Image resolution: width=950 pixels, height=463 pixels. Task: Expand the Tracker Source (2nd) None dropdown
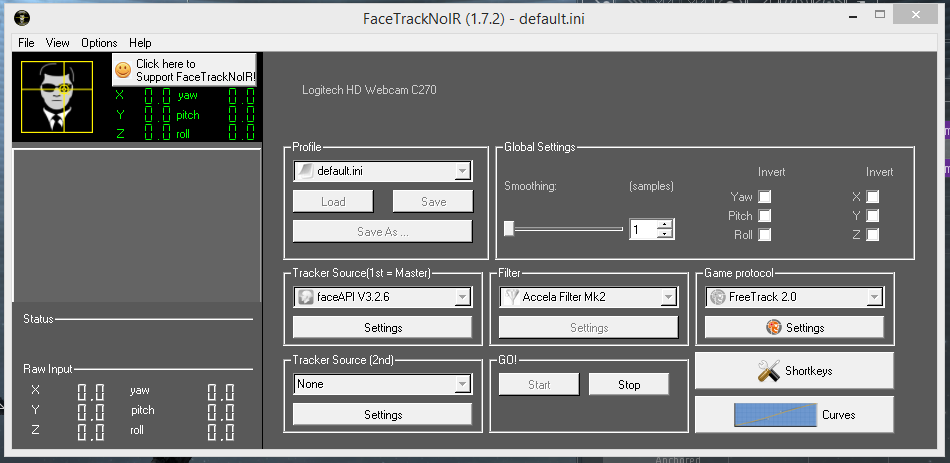coord(462,384)
